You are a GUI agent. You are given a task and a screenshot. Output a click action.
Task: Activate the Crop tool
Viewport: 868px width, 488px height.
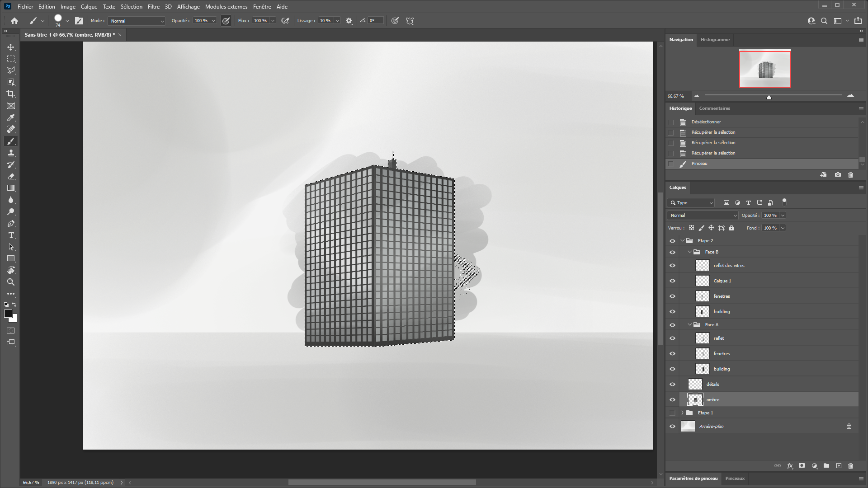(11, 94)
